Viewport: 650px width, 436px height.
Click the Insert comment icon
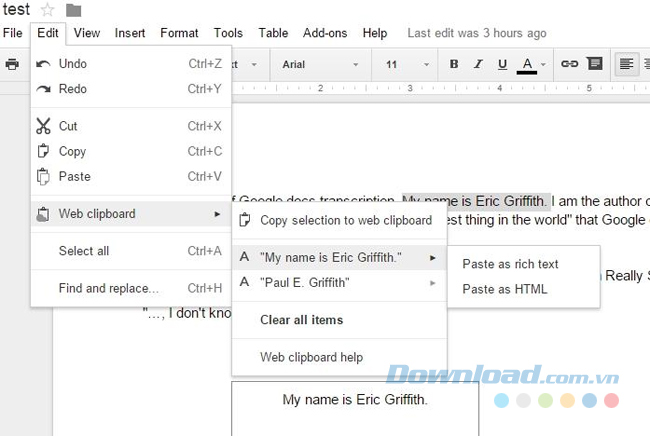click(x=594, y=64)
